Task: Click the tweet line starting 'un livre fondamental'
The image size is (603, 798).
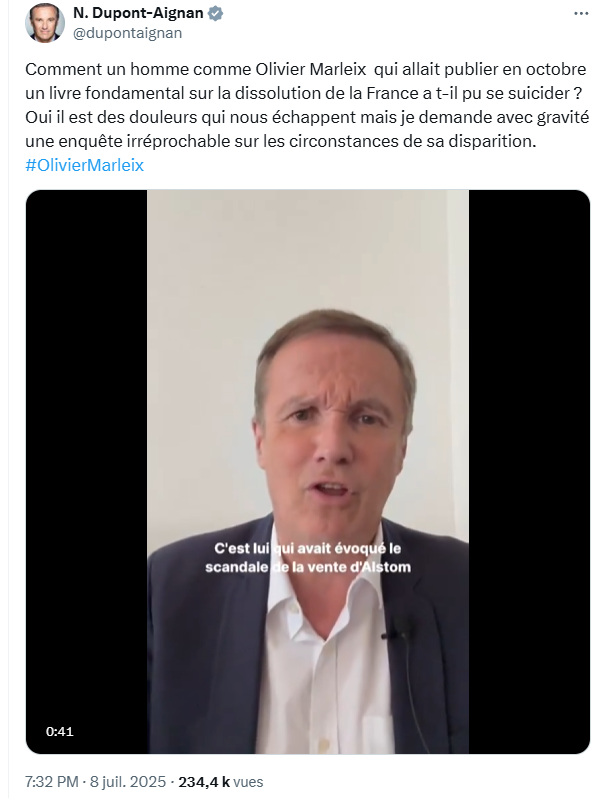Action: pos(304,93)
